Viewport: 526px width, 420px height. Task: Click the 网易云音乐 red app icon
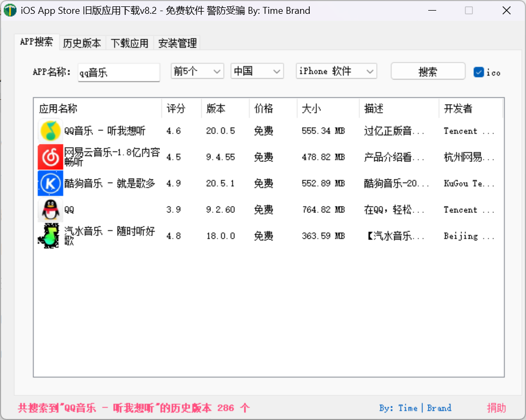[50, 157]
